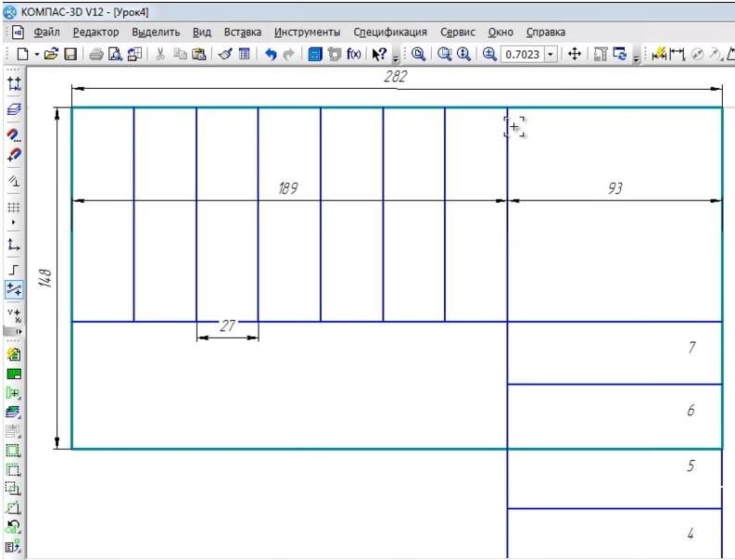The width and height of the screenshot is (735, 560).
Task: Click the Save document icon
Action: (70, 55)
